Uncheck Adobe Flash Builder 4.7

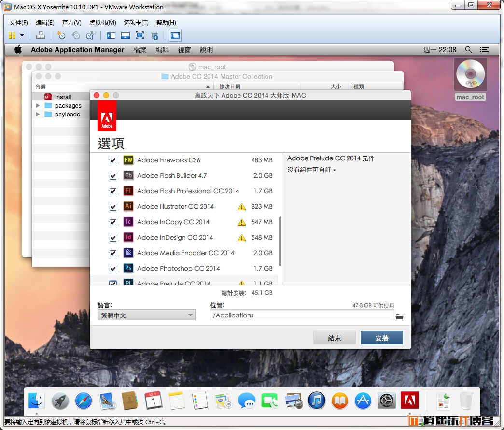[113, 176]
